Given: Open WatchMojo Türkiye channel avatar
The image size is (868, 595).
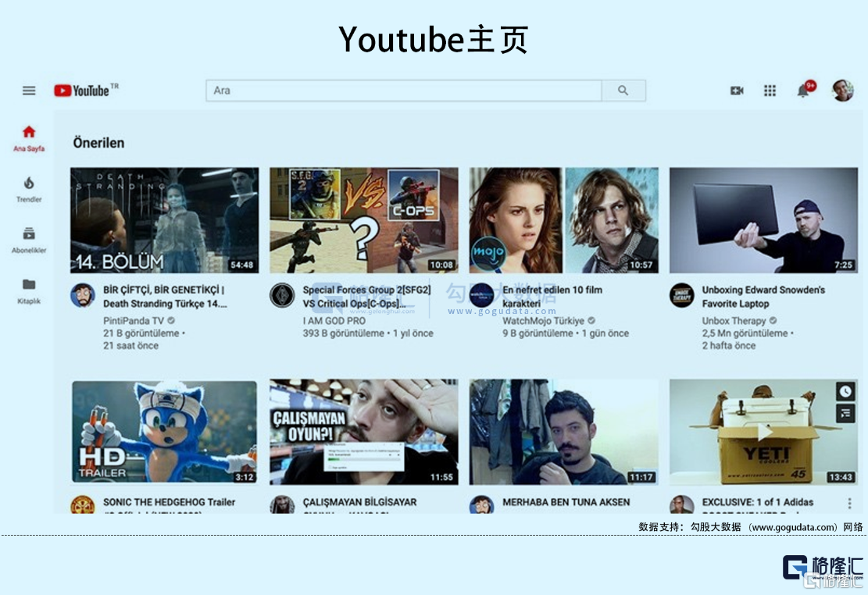Looking at the screenshot, I should pos(481,296).
